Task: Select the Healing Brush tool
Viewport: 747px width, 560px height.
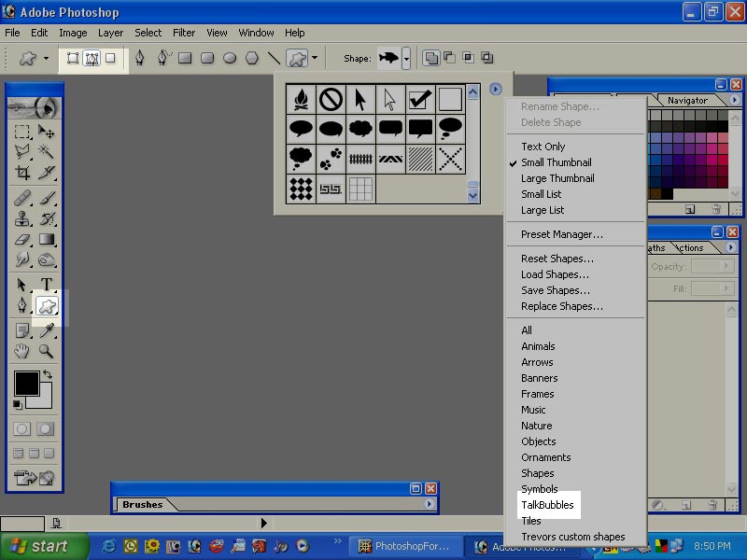Action: pos(21,197)
